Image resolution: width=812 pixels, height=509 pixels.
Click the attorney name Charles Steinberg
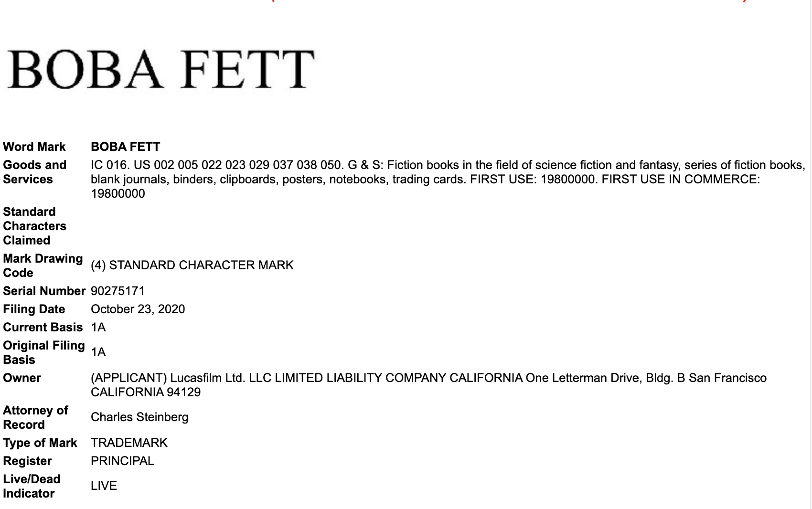pyautogui.click(x=139, y=417)
